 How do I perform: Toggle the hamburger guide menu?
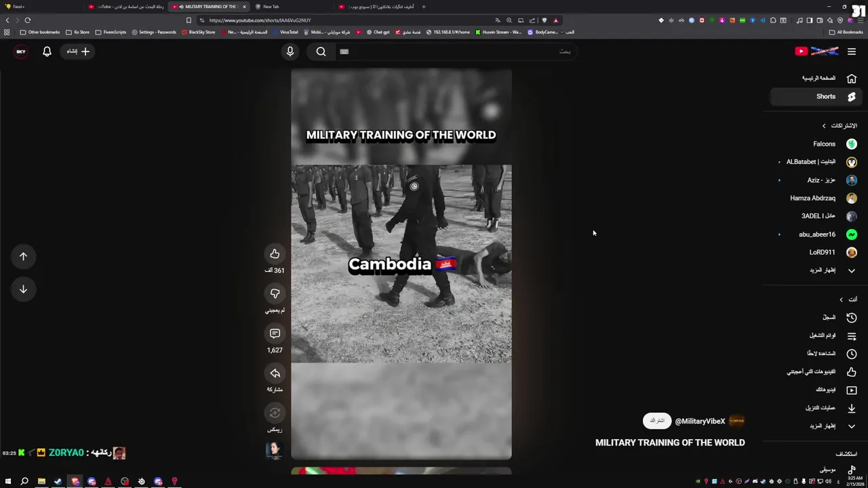tap(852, 52)
